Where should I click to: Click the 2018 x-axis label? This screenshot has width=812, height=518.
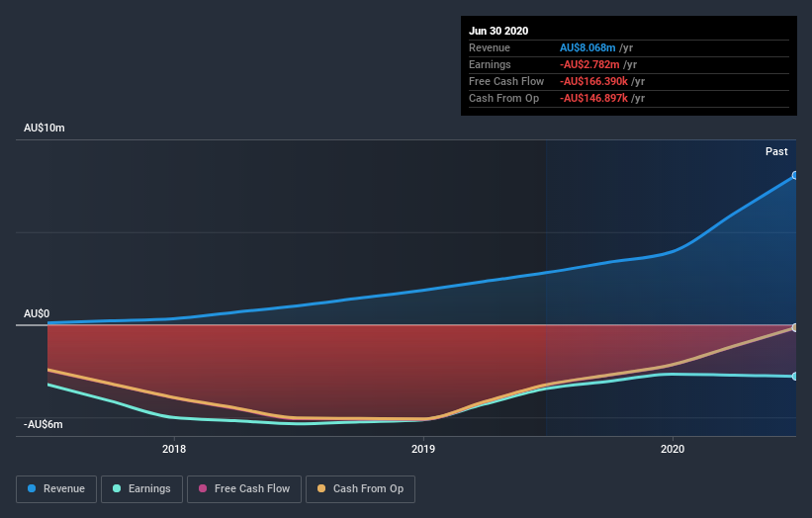pyautogui.click(x=174, y=449)
